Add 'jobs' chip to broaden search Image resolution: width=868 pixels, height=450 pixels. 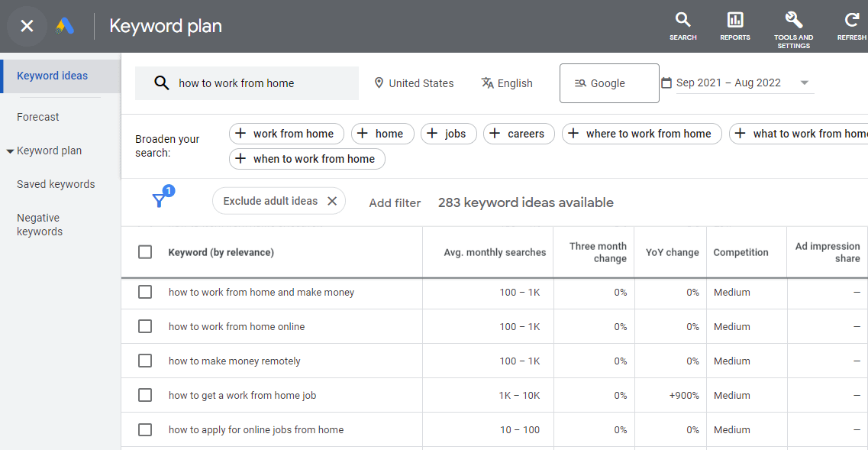pos(448,134)
